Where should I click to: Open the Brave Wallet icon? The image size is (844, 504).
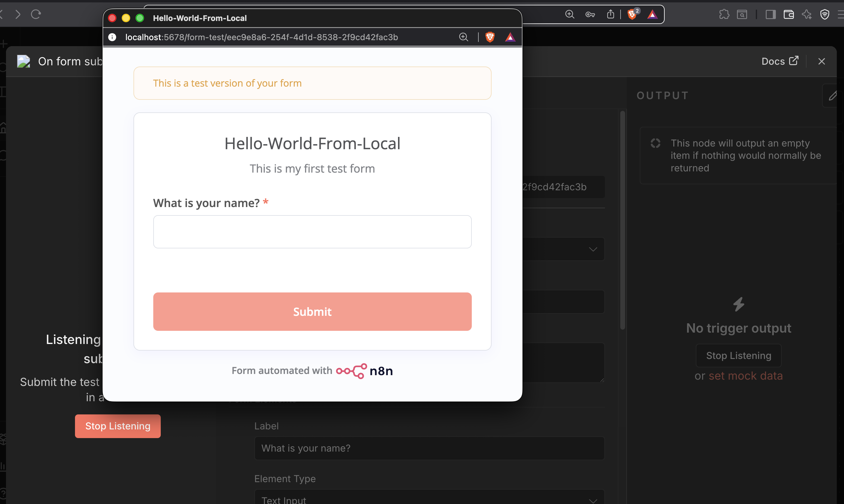789,14
